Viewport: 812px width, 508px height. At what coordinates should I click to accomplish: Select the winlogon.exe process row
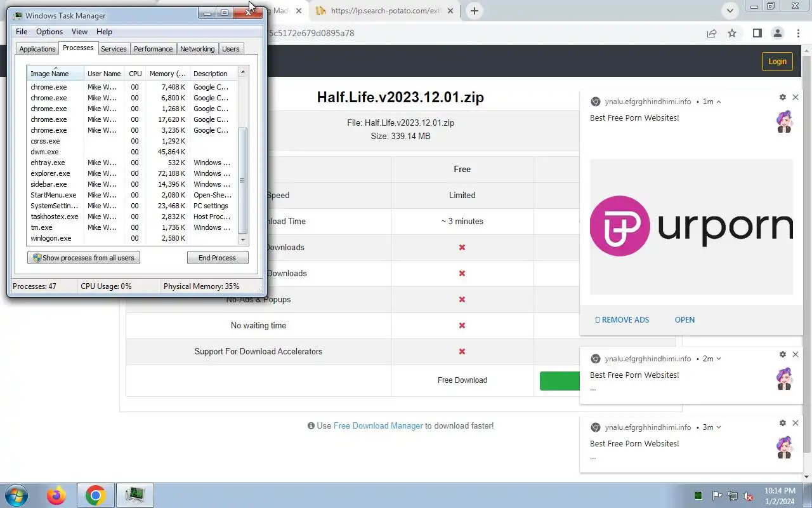131,238
